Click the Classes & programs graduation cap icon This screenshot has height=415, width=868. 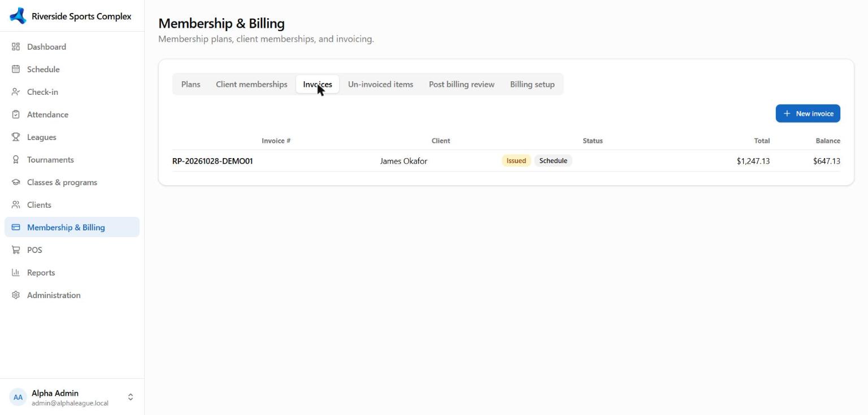[16, 182]
